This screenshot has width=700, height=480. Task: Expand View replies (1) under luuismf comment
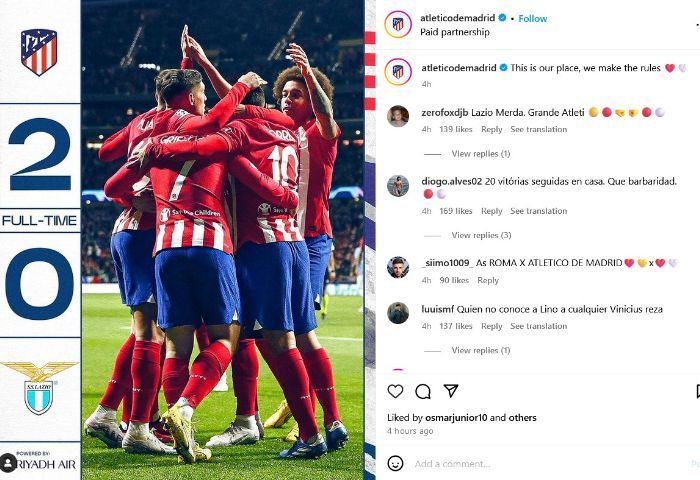(x=480, y=350)
